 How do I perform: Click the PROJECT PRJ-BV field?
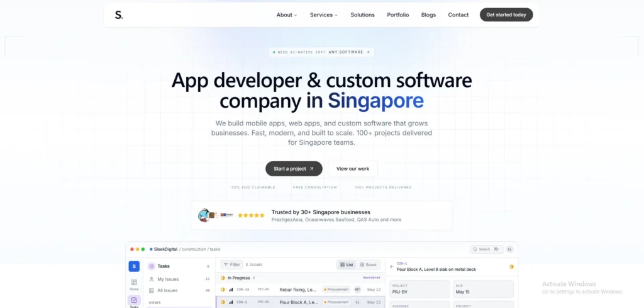(419, 289)
